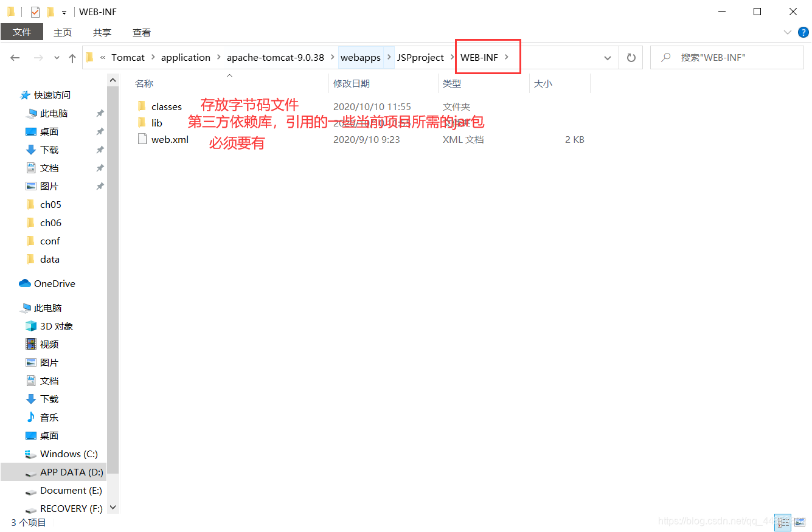Select application in the address breadcrumb
The width and height of the screenshot is (812, 532).
pyautogui.click(x=186, y=58)
